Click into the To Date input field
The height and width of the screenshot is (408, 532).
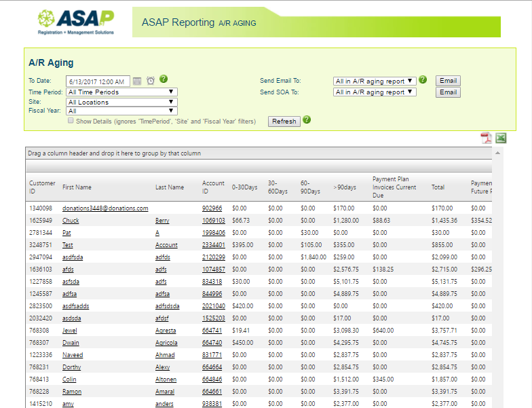(x=98, y=81)
